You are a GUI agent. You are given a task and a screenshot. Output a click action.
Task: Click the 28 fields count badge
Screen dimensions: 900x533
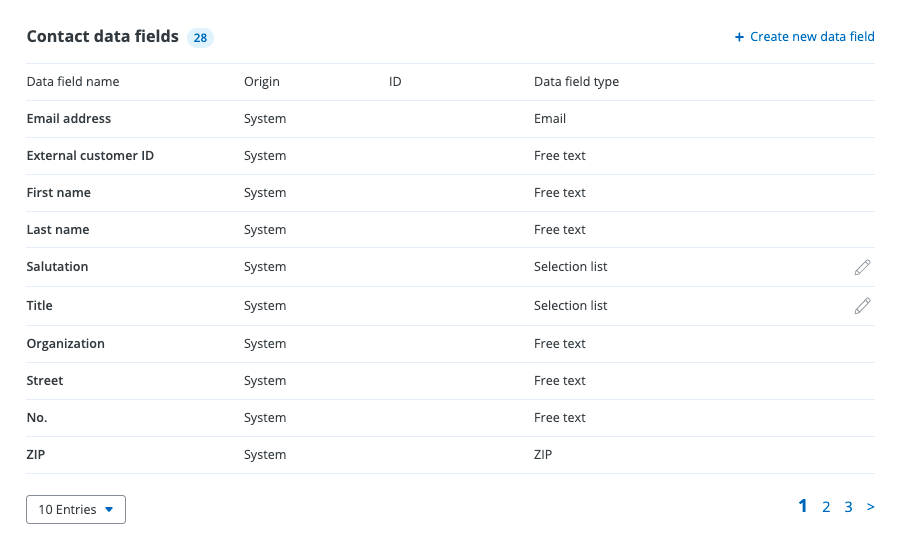[200, 38]
